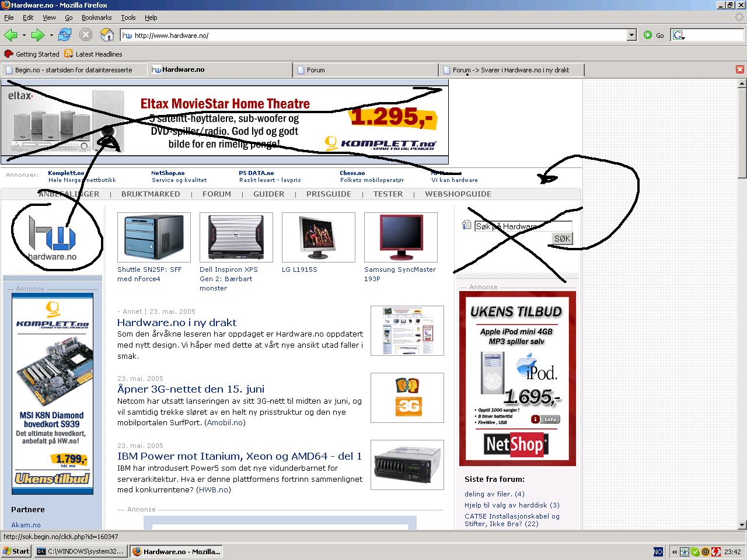Click the NO language indicator in tray
This screenshot has width=747, height=560.
click(x=658, y=551)
